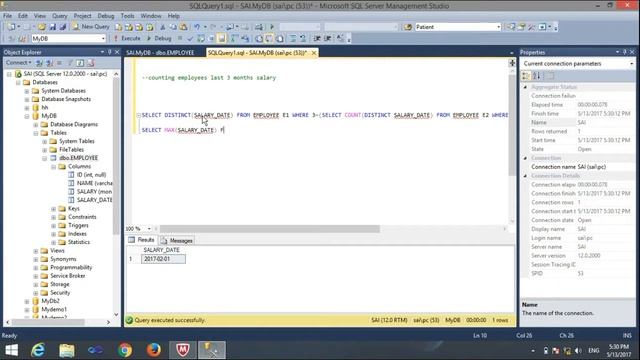Switch to SAI.MyDB - dbo.EMPLOYEE tab

pyautogui.click(x=160, y=53)
